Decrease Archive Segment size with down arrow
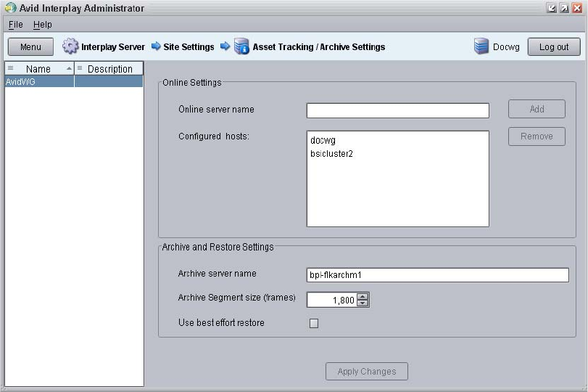588x392 pixels. tap(363, 303)
